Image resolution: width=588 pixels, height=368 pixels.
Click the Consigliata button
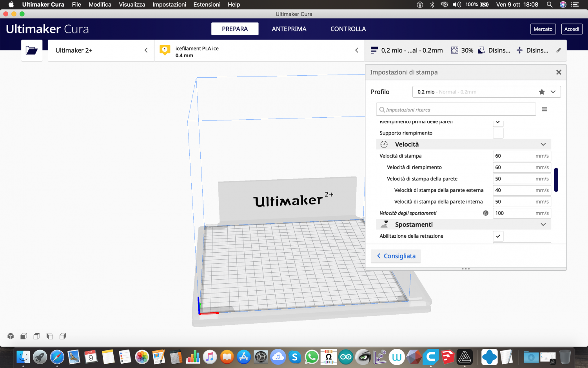click(x=396, y=256)
